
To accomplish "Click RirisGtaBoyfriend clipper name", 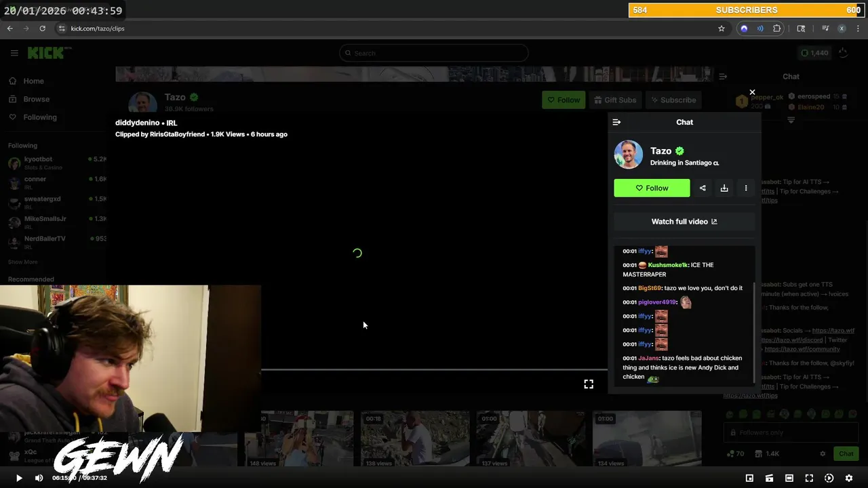I will point(177,134).
